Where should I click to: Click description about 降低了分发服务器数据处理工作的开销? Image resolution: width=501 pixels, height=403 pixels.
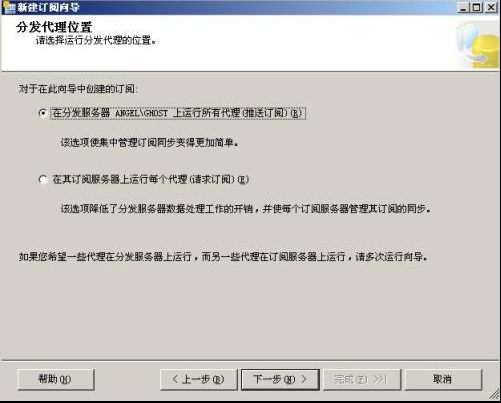245,209
